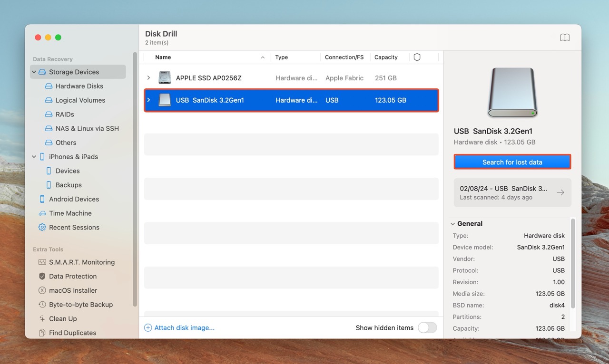Open the Find Duplicates tool
This screenshot has height=364, width=609.
(73, 333)
